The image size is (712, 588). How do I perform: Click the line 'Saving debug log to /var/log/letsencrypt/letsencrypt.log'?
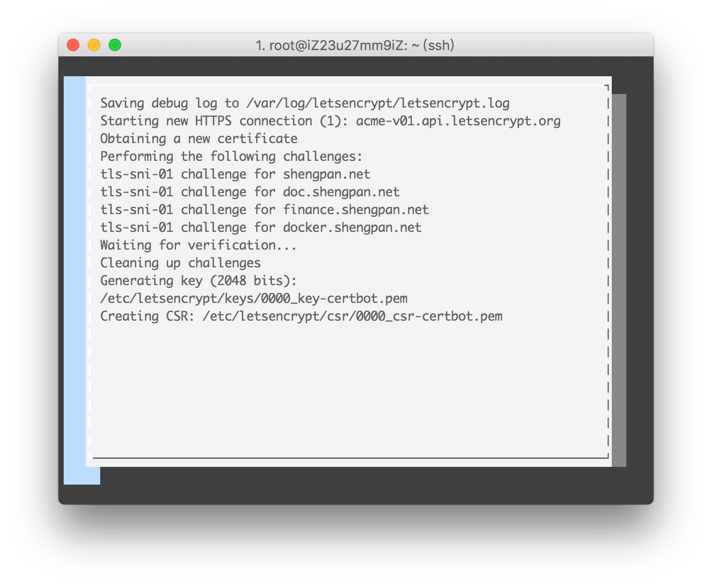pos(305,103)
